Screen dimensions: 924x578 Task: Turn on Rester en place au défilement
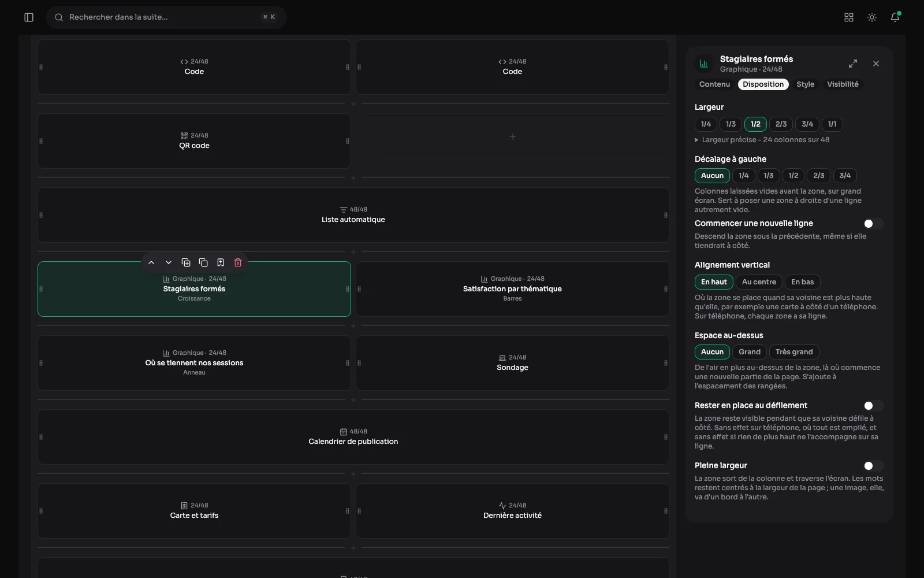(x=873, y=406)
